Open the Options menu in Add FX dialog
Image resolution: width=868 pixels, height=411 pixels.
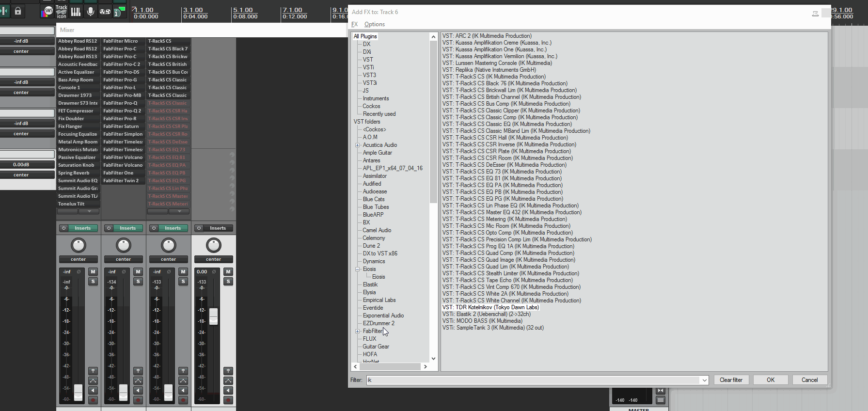click(x=375, y=24)
